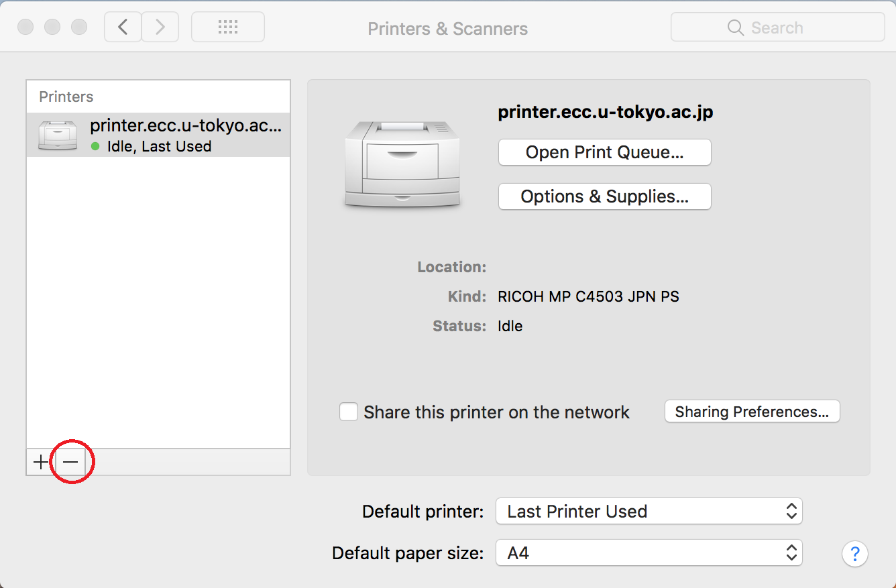Screen dimensions: 896x588
Task: Open help with the question mark button
Action: 854,554
